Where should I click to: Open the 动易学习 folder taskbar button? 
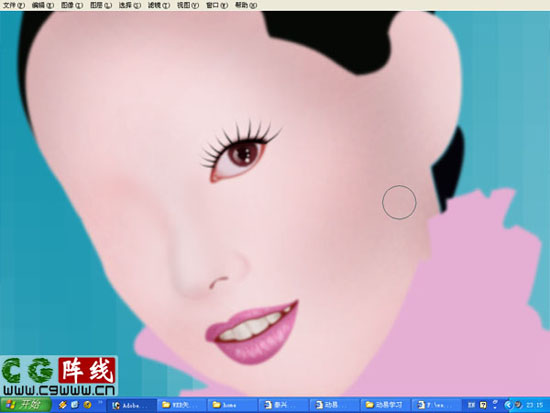click(385, 405)
